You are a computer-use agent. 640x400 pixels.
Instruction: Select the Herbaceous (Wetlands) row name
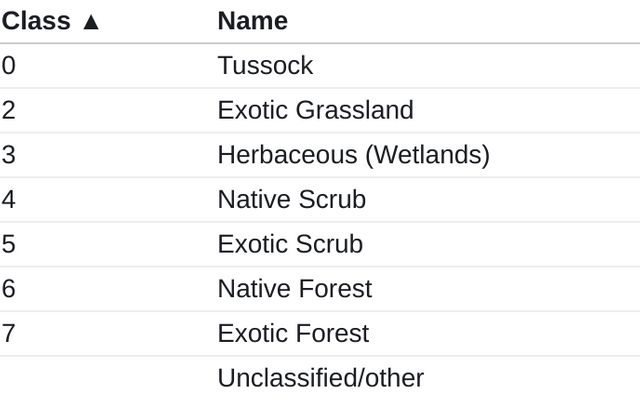coord(353,155)
